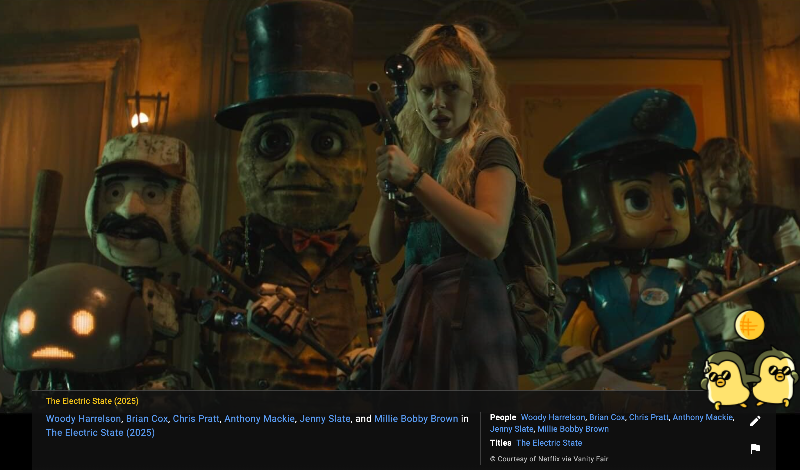Open Woody Harrelson link in the caption
Screen dimensions: 800x470
coord(83,419)
